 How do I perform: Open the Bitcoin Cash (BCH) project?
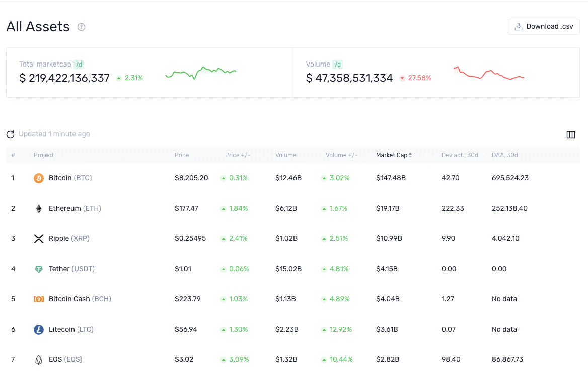[80, 299]
